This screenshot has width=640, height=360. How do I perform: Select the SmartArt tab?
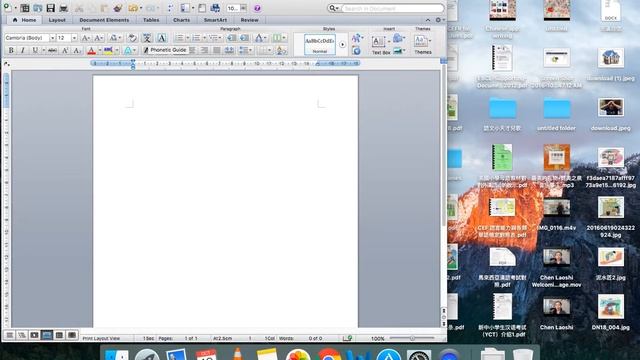point(215,20)
